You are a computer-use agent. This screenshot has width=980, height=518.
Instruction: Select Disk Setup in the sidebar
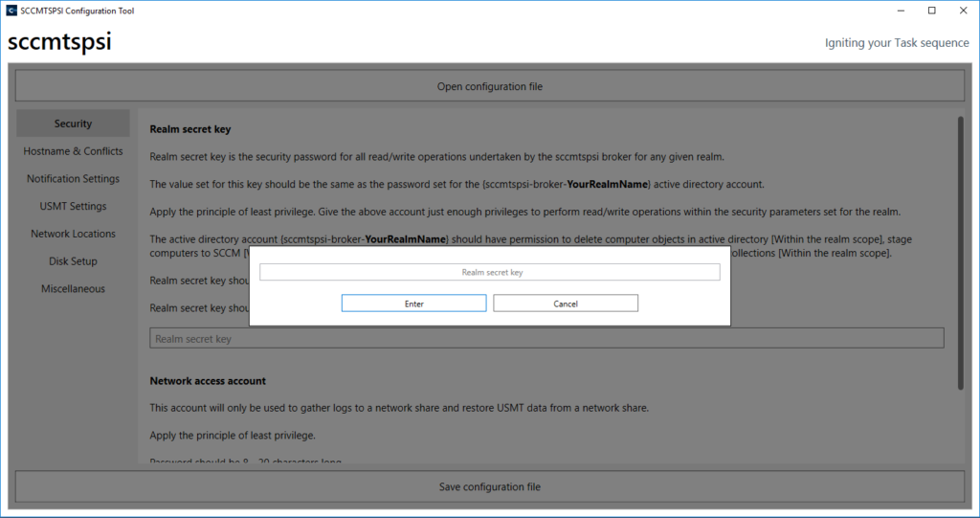click(73, 261)
